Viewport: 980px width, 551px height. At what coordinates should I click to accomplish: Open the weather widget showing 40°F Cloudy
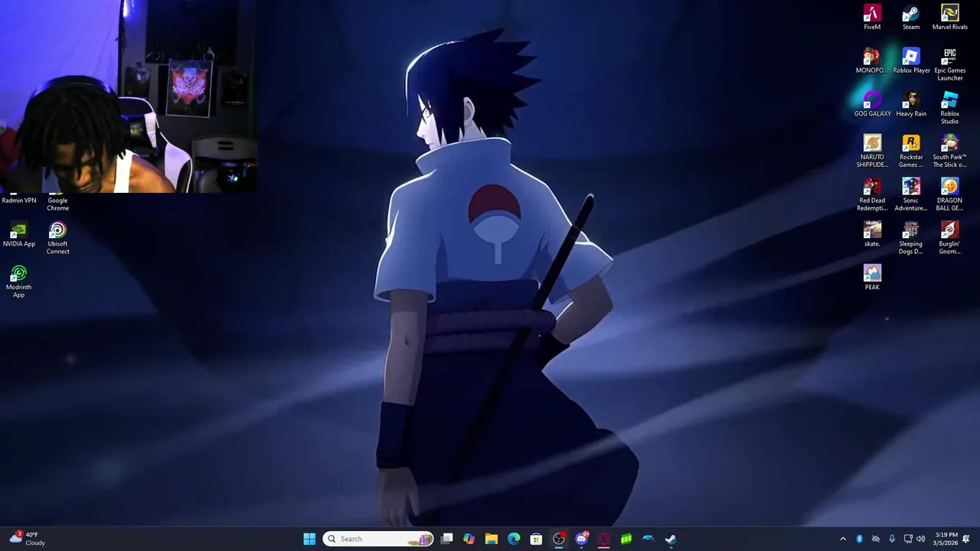point(28,539)
